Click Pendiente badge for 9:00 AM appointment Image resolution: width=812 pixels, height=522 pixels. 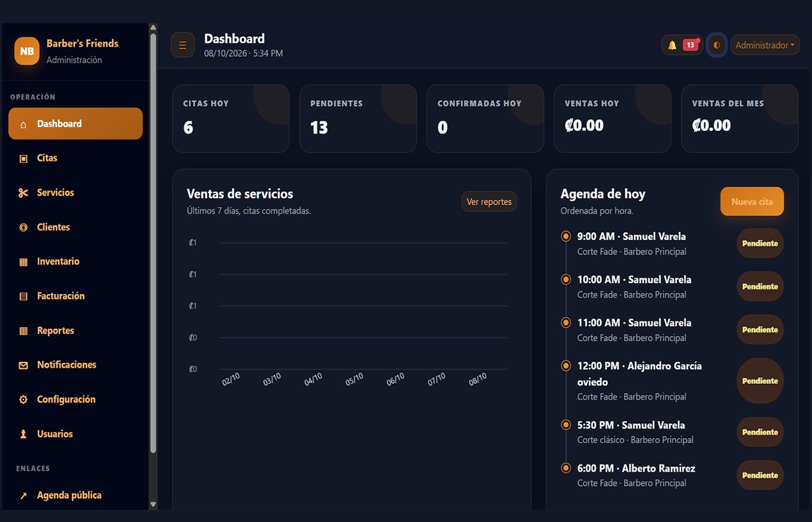(760, 244)
